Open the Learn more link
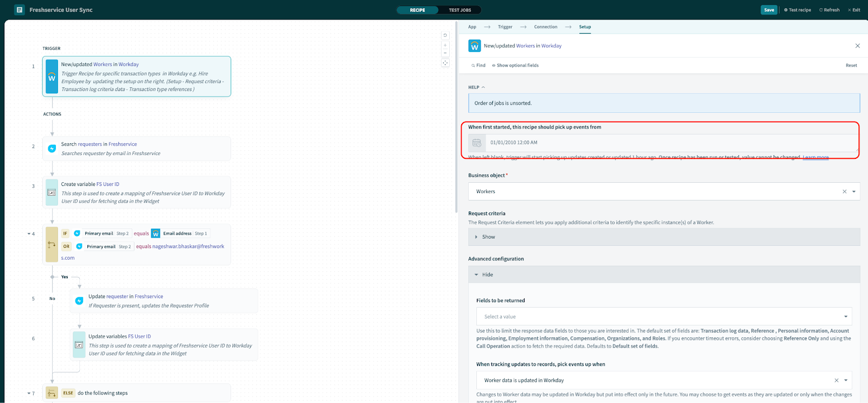Viewport: 868px width, 403px height. (x=815, y=157)
